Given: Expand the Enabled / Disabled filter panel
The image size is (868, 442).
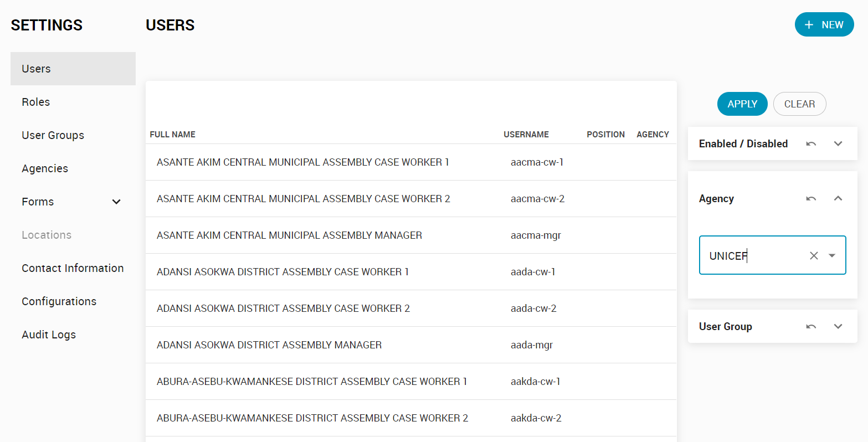Looking at the screenshot, I should pyautogui.click(x=838, y=143).
